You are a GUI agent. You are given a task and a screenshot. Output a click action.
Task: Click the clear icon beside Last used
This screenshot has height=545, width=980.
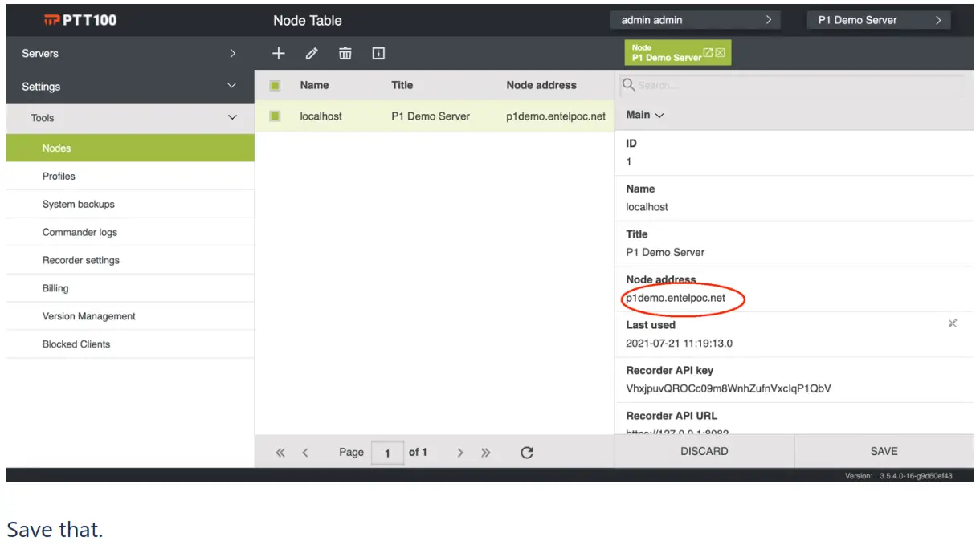953,323
